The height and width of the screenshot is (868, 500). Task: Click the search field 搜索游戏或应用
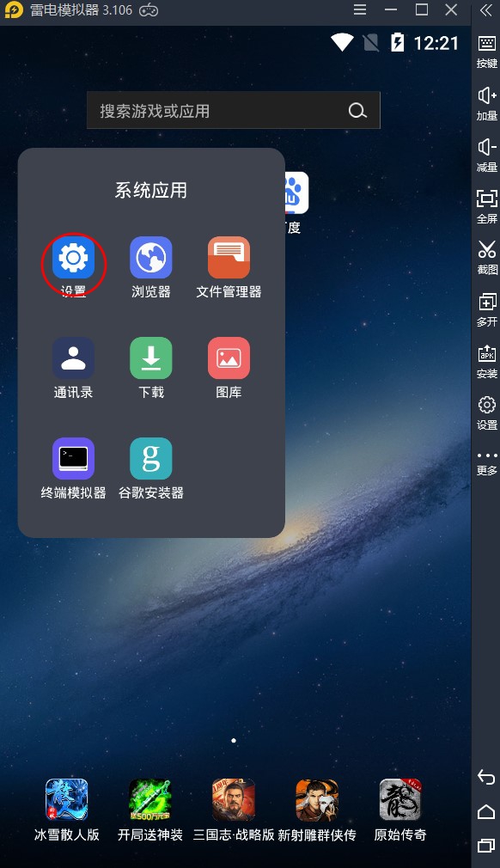tap(234, 110)
